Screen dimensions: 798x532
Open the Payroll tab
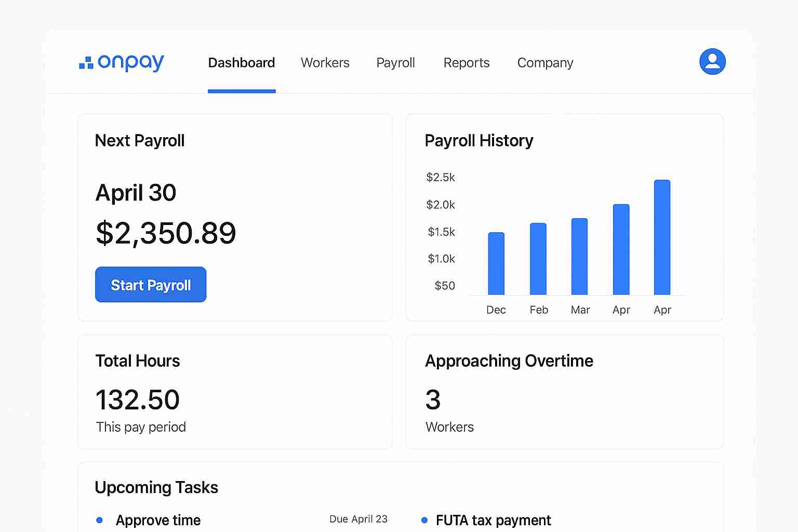[x=395, y=62]
